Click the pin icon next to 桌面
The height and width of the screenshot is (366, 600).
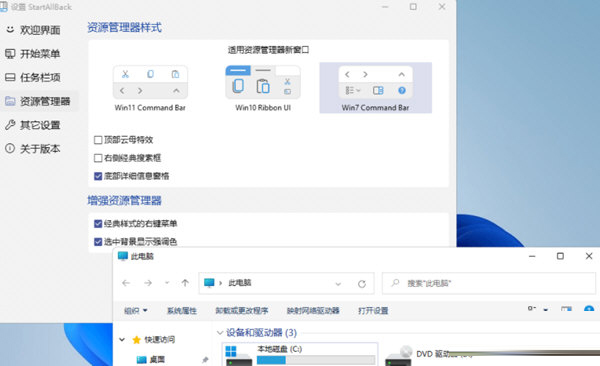[205, 360]
